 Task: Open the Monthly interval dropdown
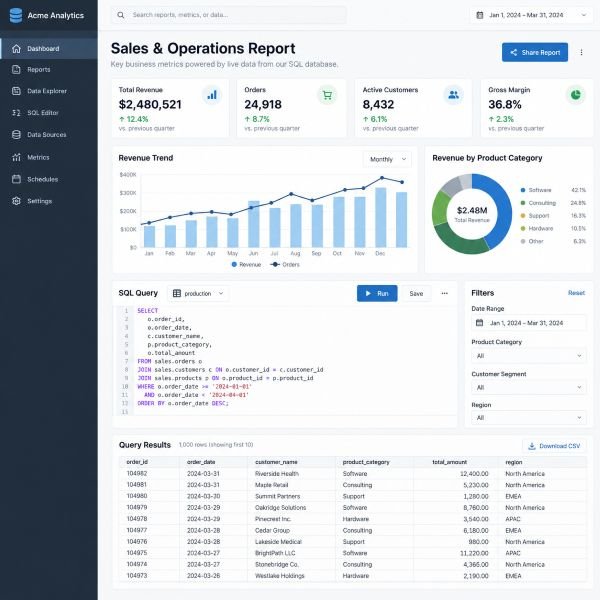coord(387,159)
